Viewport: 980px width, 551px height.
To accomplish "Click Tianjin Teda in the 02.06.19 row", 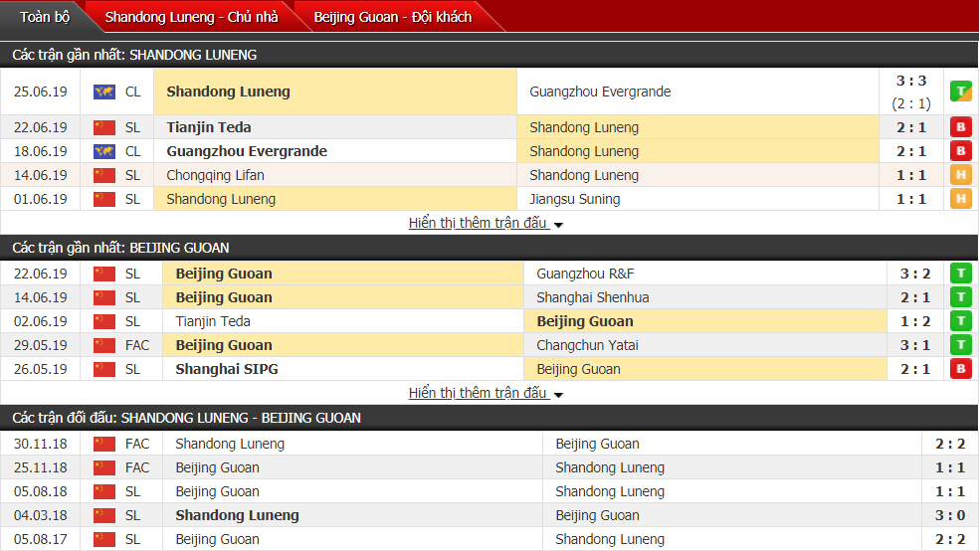I will (x=213, y=321).
